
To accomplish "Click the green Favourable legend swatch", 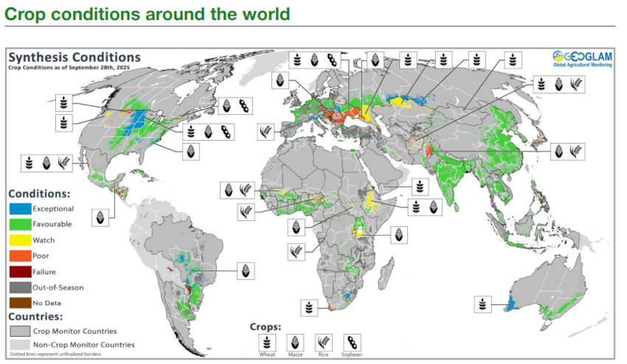I will [x=20, y=224].
